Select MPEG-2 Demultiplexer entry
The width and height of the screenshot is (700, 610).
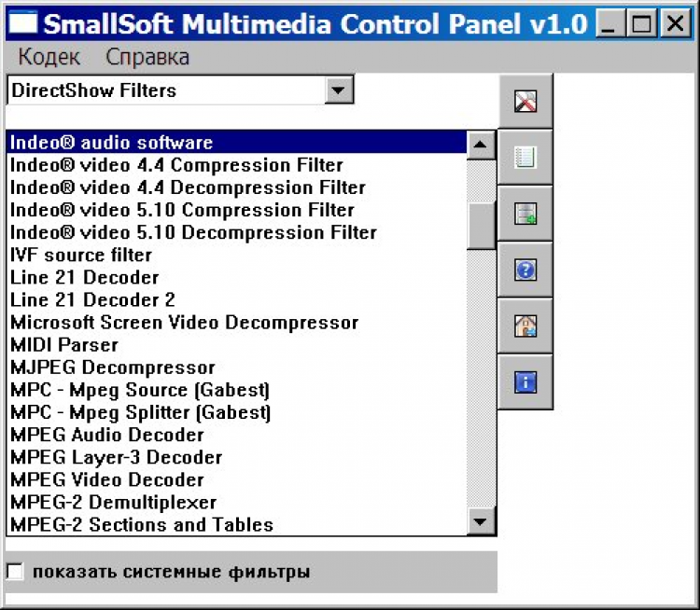point(237,503)
